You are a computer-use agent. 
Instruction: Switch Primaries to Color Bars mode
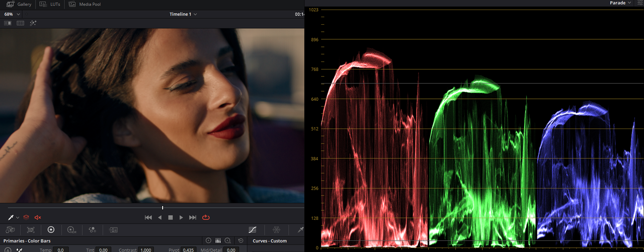click(x=218, y=241)
